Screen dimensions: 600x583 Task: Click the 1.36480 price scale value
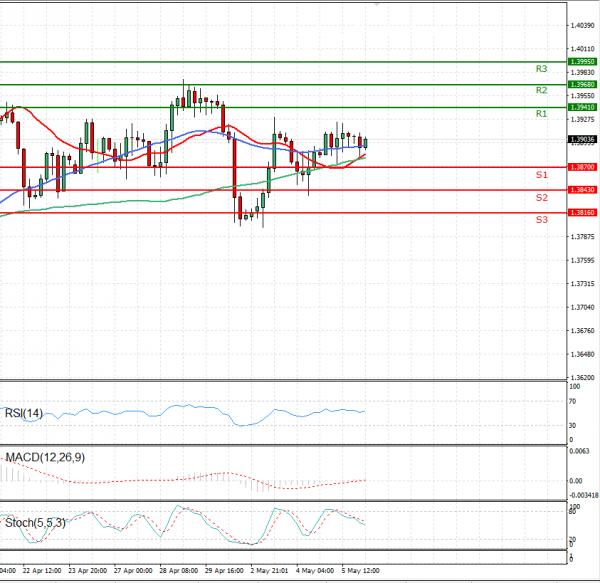pos(582,354)
